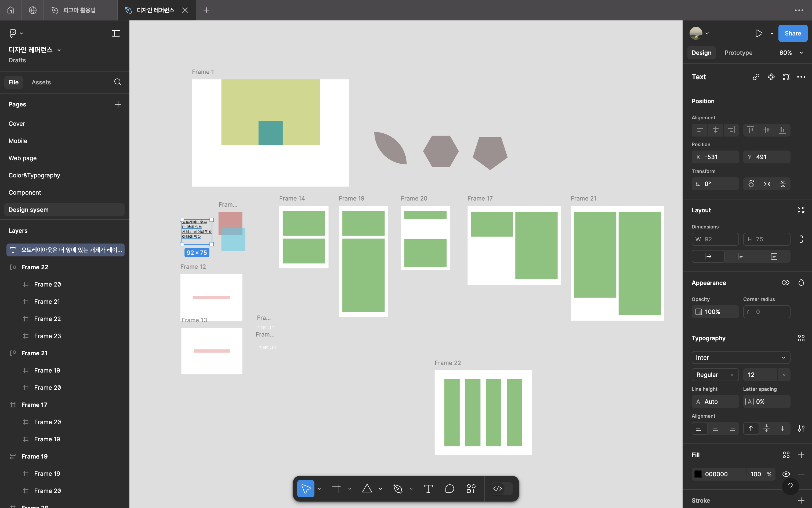This screenshot has height=508, width=812.
Task: Open blend mode drop icon in Appearance
Action: pos(801,282)
